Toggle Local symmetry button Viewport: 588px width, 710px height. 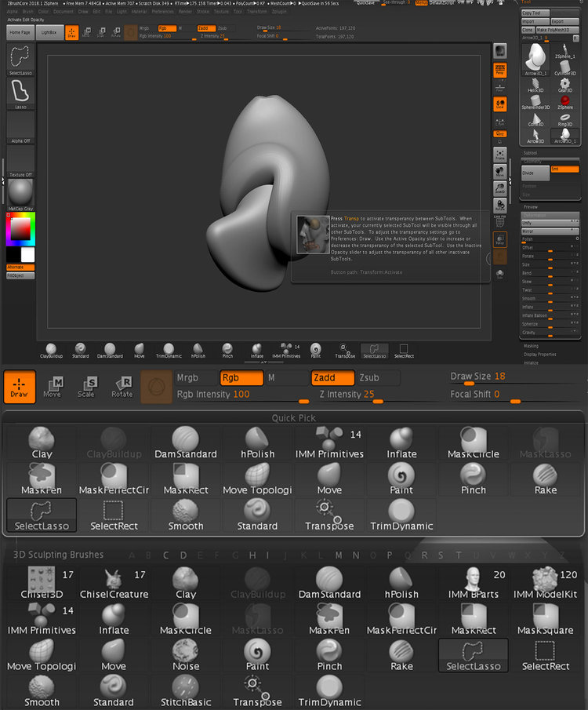[499, 104]
